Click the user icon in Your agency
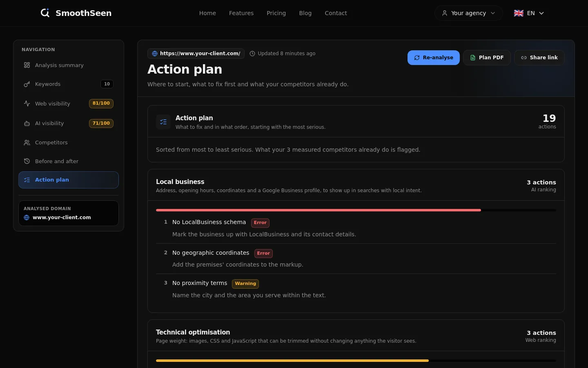Viewport: 588px width, 368px height. [x=445, y=13]
